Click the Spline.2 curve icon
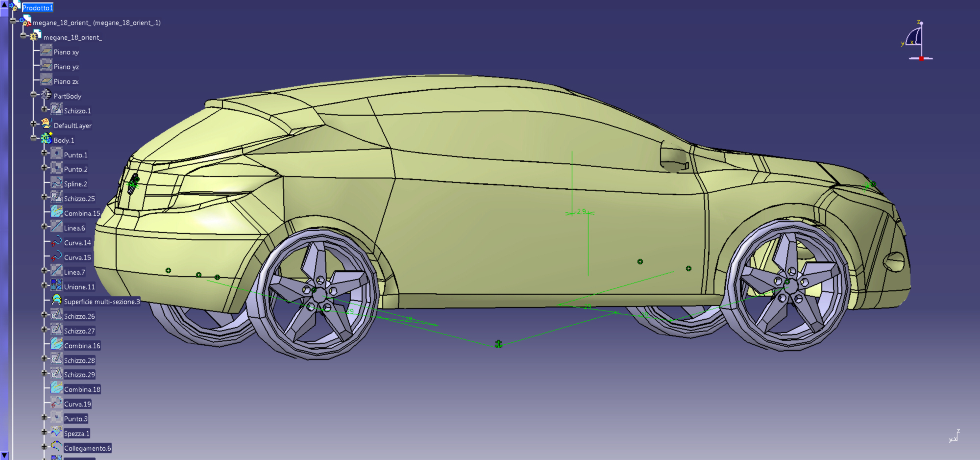 point(57,183)
